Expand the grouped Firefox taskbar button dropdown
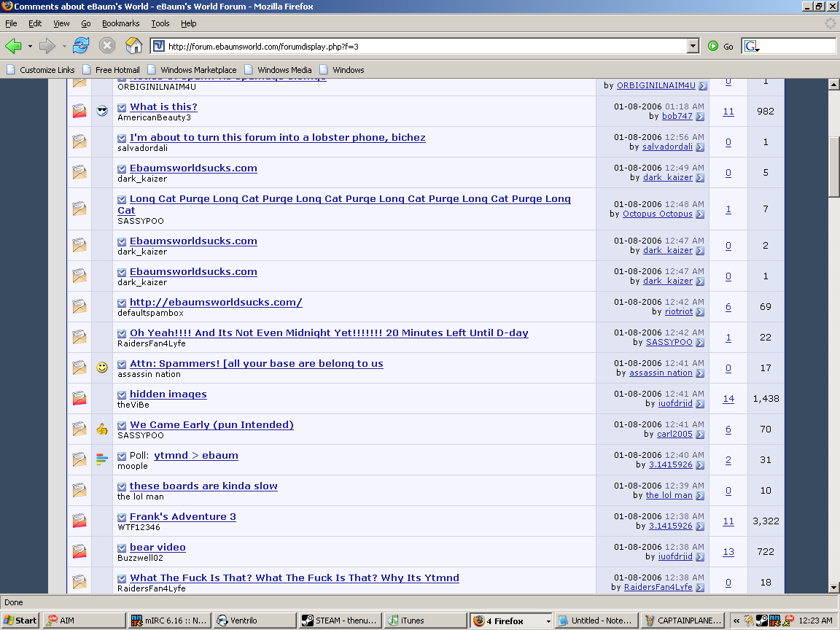The image size is (840, 630). (548, 621)
